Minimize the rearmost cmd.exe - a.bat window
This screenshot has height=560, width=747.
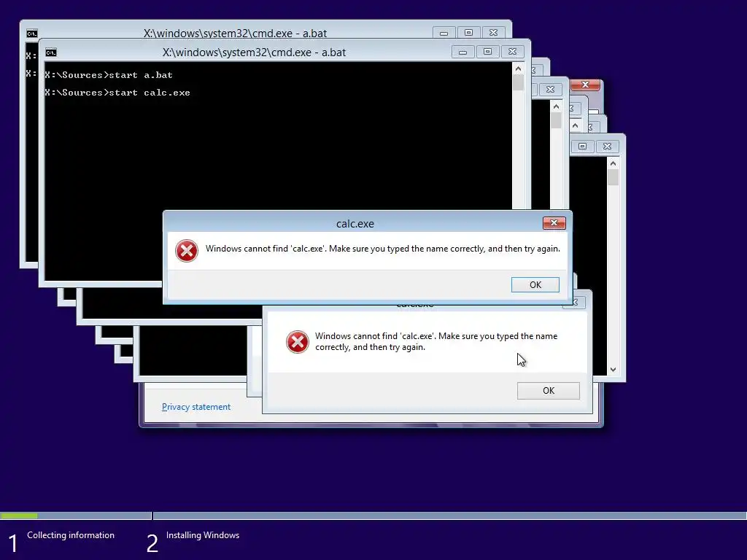(x=444, y=33)
